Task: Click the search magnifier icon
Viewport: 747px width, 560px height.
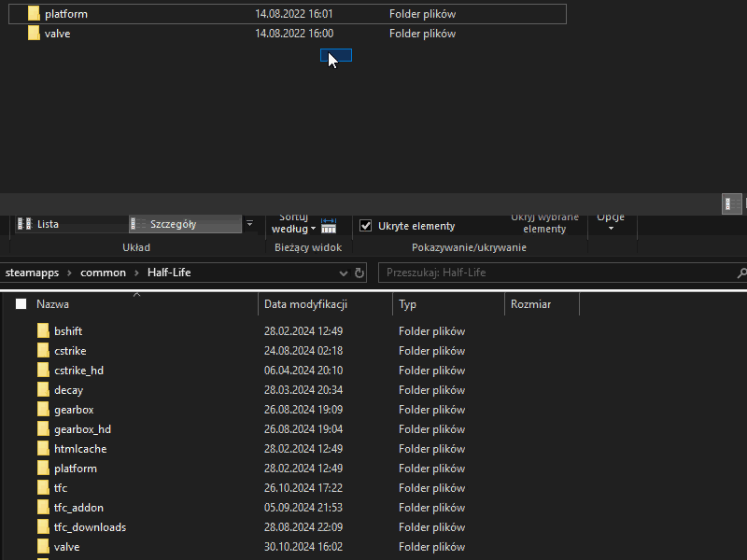Action: (741, 273)
